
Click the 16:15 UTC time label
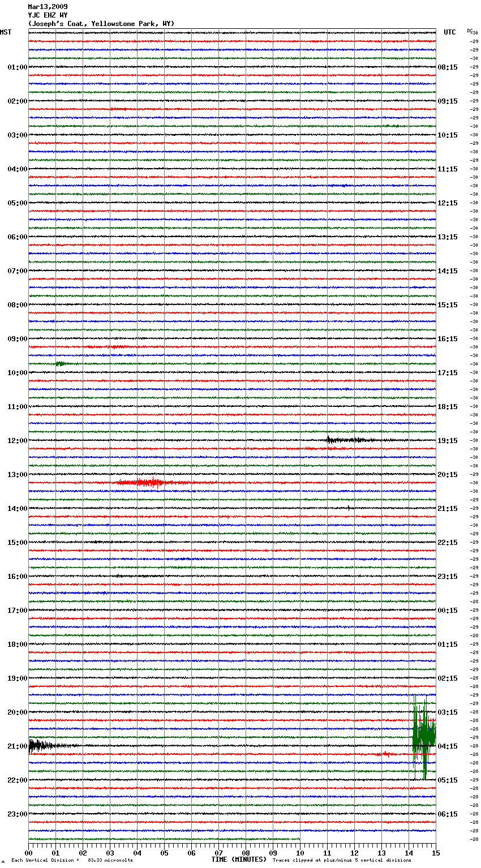tap(448, 339)
